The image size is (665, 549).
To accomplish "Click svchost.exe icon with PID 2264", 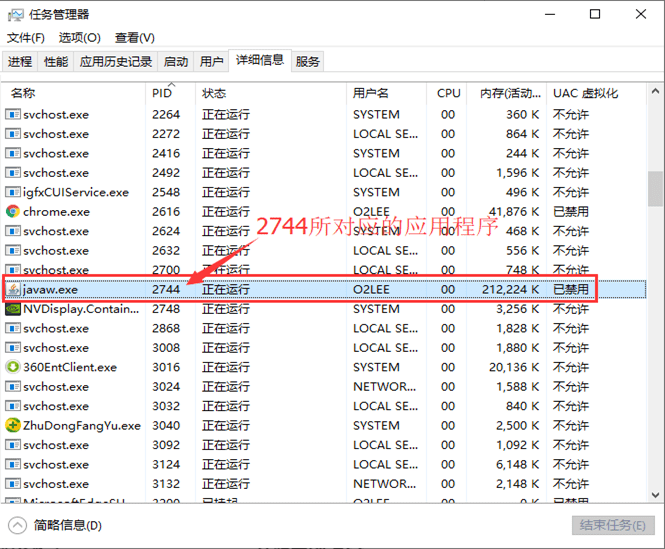I will [13, 115].
